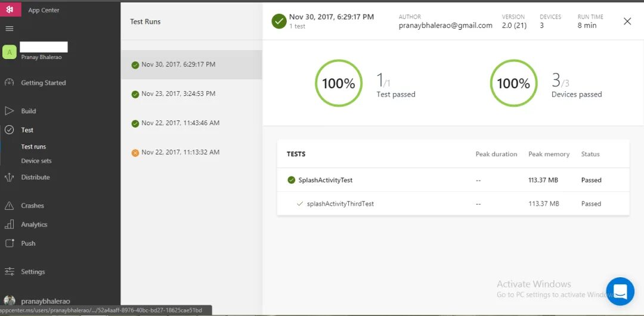
Task: Click splashActivityThirdTest Passed status
Action: pyautogui.click(x=591, y=203)
